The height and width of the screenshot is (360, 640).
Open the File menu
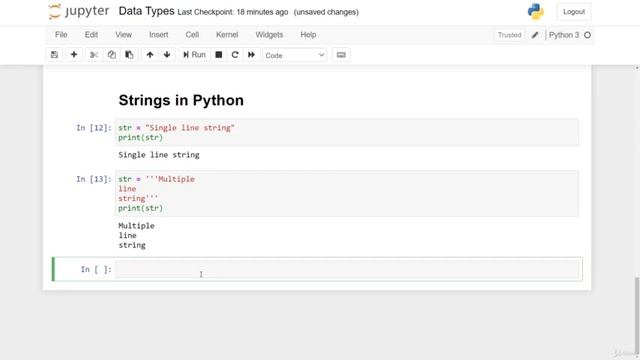(61, 35)
